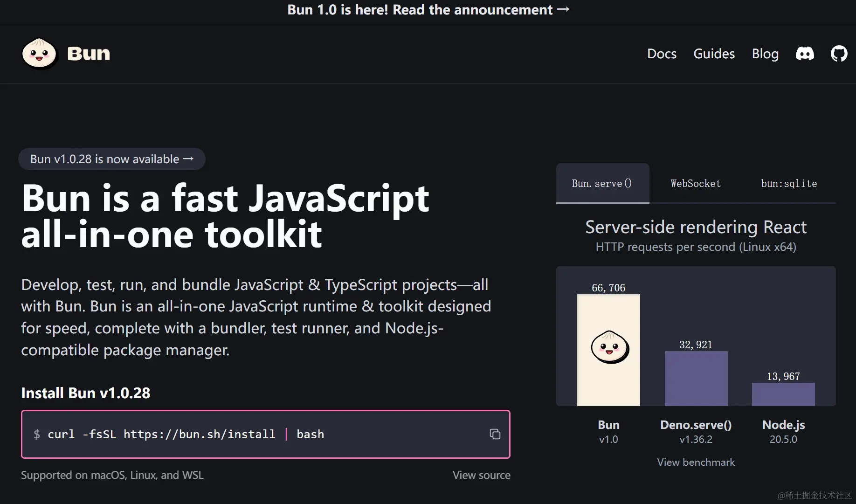Open the Discord icon link
The height and width of the screenshot is (504, 856).
(x=805, y=54)
